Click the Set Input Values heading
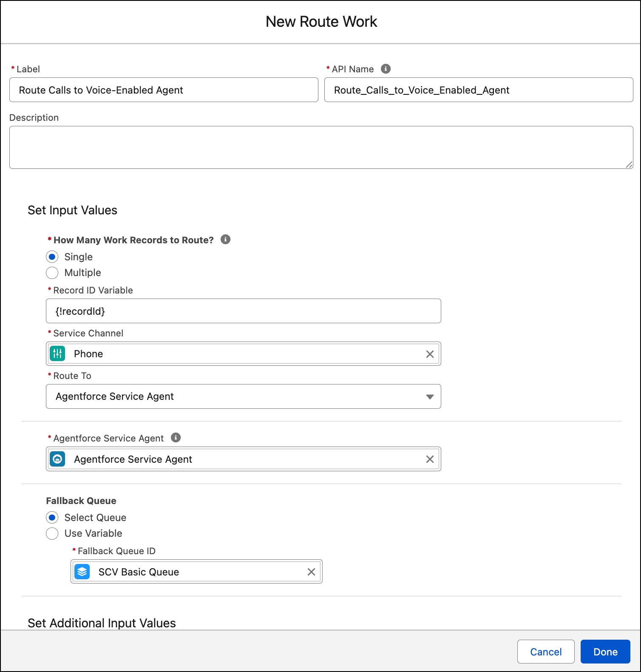This screenshot has width=641, height=672. (x=73, y=210)
